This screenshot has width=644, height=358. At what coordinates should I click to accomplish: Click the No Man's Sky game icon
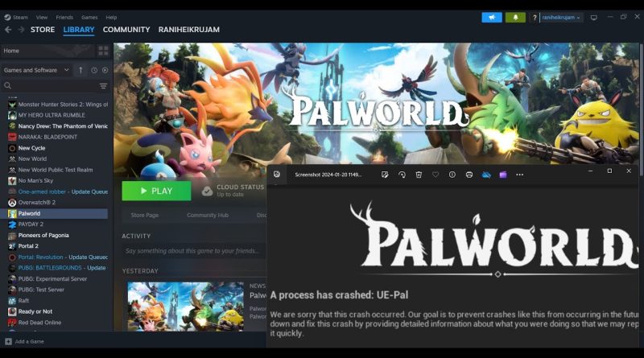(x=12, y=181)
